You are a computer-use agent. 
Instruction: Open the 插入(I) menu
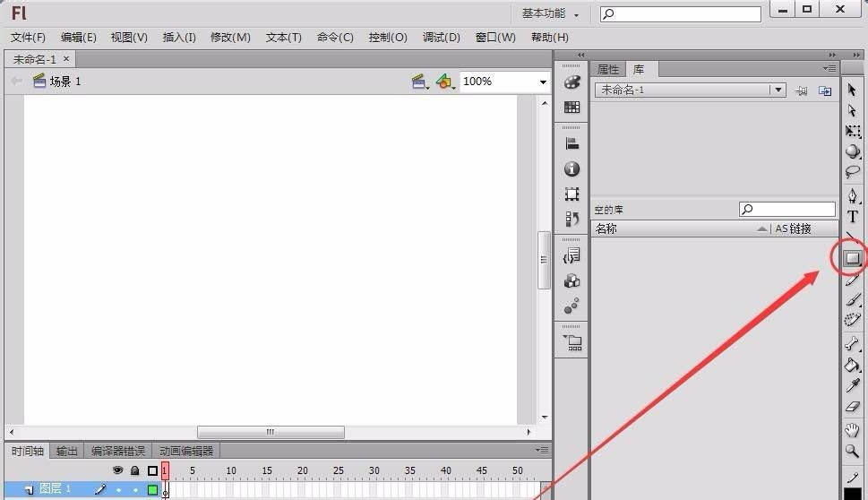179,37
